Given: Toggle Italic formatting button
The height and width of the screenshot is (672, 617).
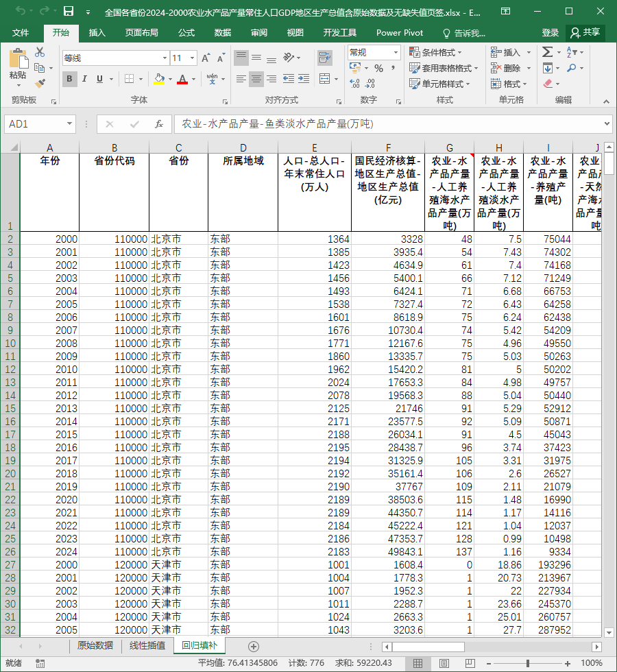Looking at the screenshot, I should tap(84, 79).
